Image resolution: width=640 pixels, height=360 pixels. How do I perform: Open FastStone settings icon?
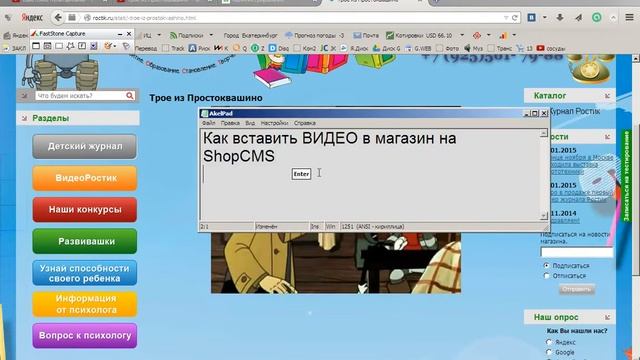pos(126,46)
